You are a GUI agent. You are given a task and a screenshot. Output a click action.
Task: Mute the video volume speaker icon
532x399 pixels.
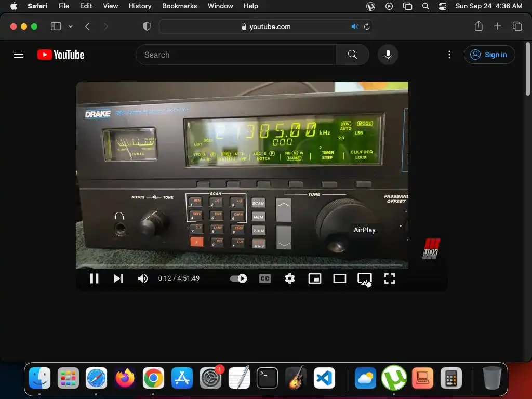tap(142, 278)
